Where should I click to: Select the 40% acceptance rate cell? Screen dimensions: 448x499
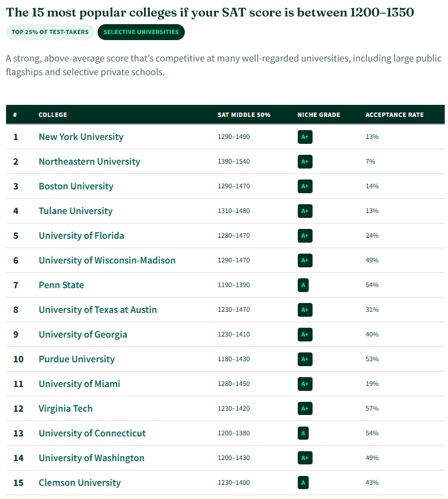coord(372,335)
